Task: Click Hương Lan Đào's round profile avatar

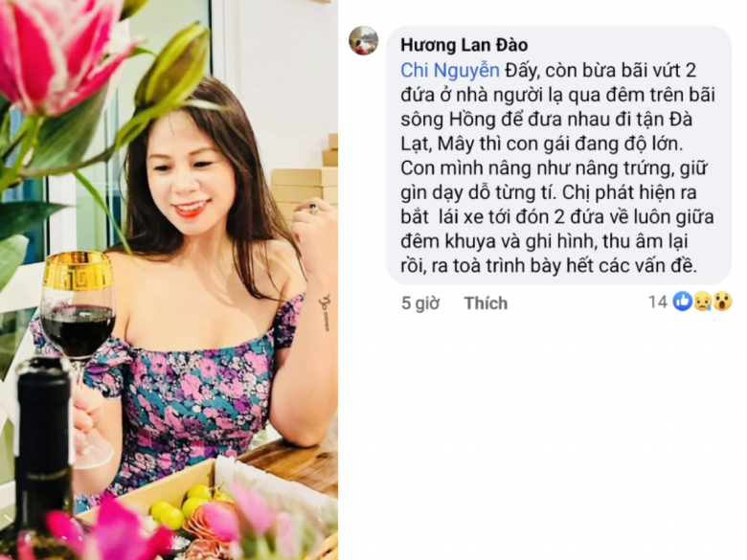Action: 364,40
